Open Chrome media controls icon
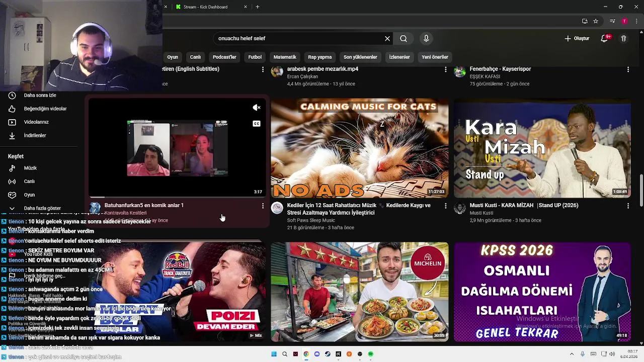Viewport: 644px width, 362px height. pos(612,21)
